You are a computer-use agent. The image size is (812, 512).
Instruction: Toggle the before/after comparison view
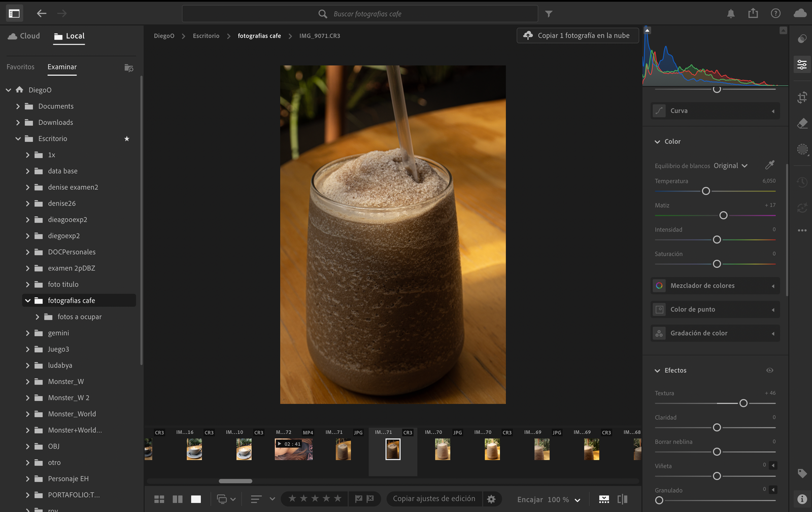622,499
